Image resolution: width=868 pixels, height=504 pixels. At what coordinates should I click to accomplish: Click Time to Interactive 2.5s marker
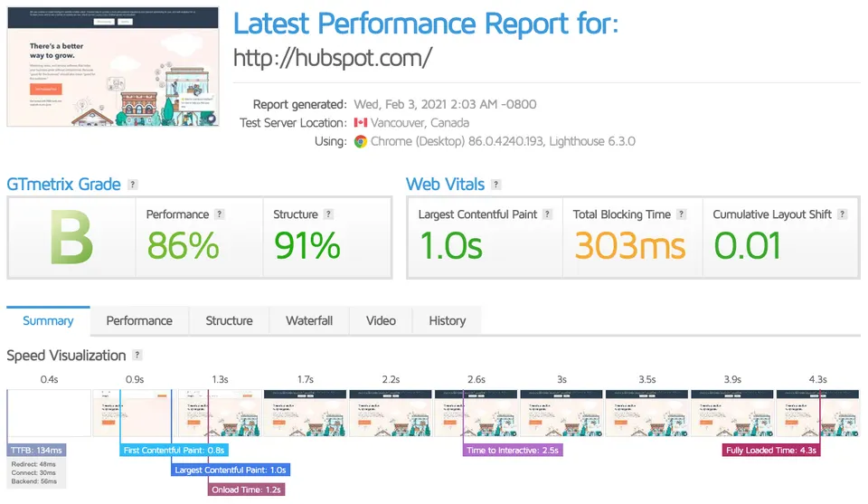click(513, 451)
